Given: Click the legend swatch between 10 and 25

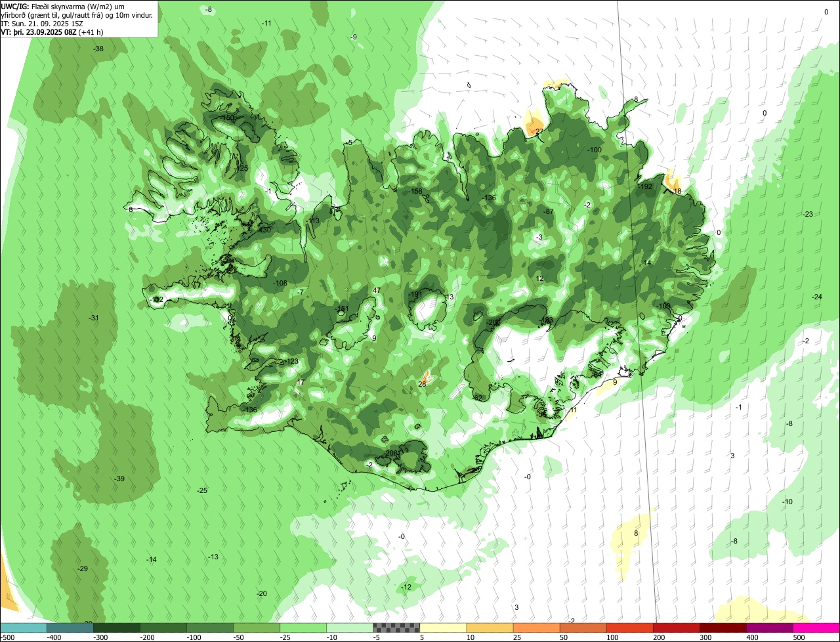Looking at the screenshot, I should [490, 628].
